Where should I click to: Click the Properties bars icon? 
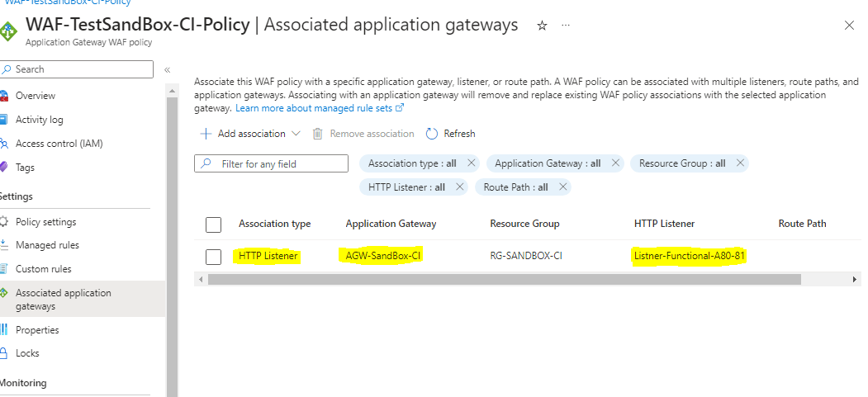click(4, 329)
